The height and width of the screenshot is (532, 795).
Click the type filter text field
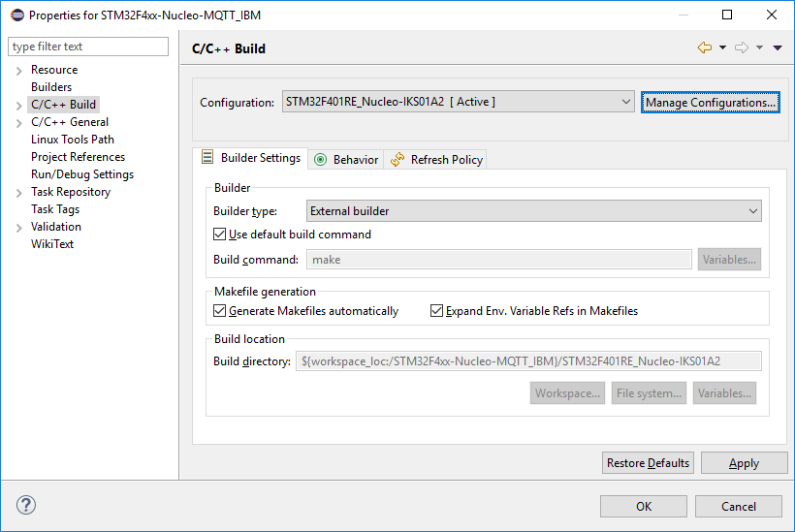[88, 47]
